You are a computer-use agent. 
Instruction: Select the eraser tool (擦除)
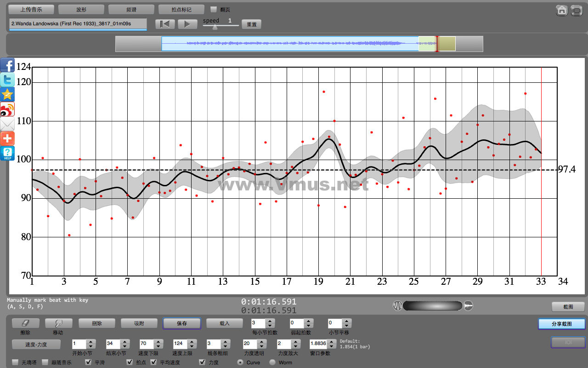tap(25, 323)
